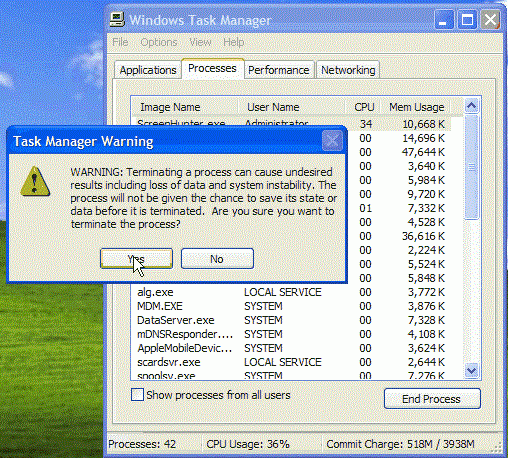The width and height of the screenshot is (508, 458).
Task: Click the Processes: 42 status entry
Action: pos(142,444)
